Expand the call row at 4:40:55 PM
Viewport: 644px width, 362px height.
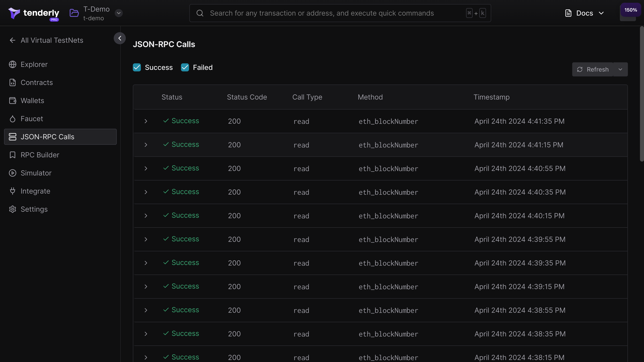[146, 169]
